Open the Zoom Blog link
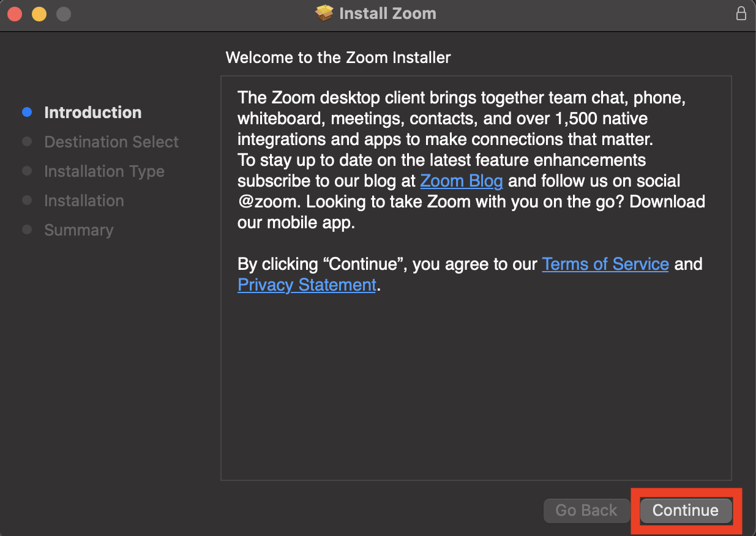Image resolution: width=756 pixels, height=536 pixels. (x=462, y=181)
